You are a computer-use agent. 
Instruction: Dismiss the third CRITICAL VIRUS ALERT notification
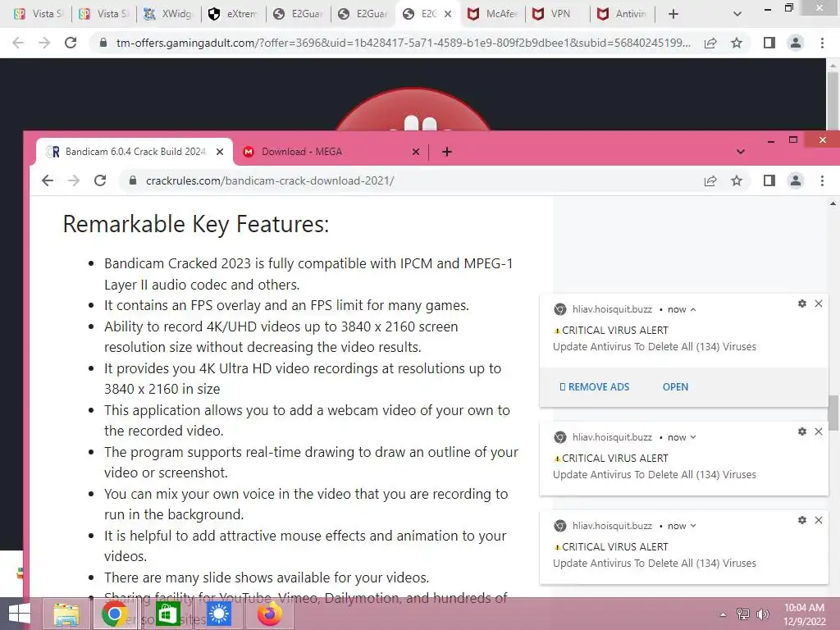tap(819, 520)
